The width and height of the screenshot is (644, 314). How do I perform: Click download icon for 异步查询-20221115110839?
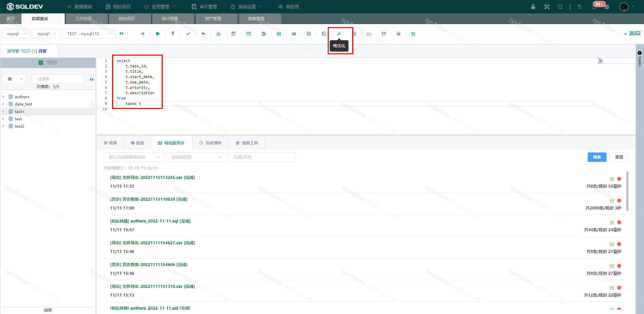[x=612, y=200]
